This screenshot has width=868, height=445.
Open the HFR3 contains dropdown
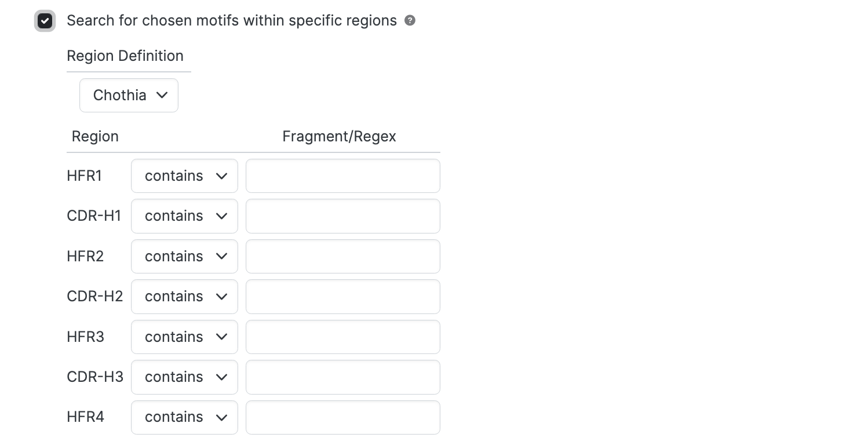[x=184, y=337]
